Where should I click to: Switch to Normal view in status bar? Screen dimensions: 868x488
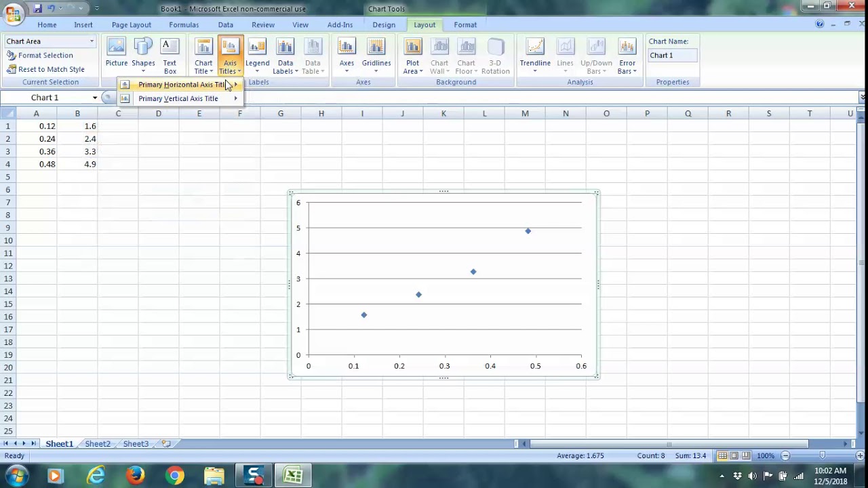(x=723, y=456)
